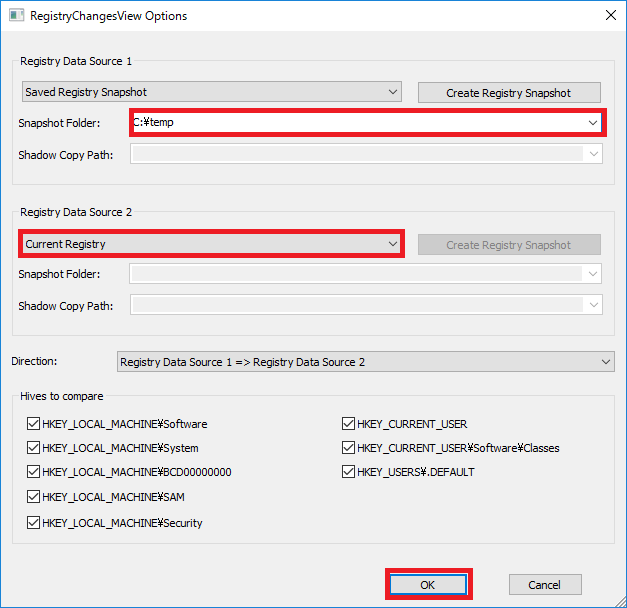Viewport: 627px width, 608px height.
Task: Click the RegistryChangesView title bar icon
Action: (16, 16)
